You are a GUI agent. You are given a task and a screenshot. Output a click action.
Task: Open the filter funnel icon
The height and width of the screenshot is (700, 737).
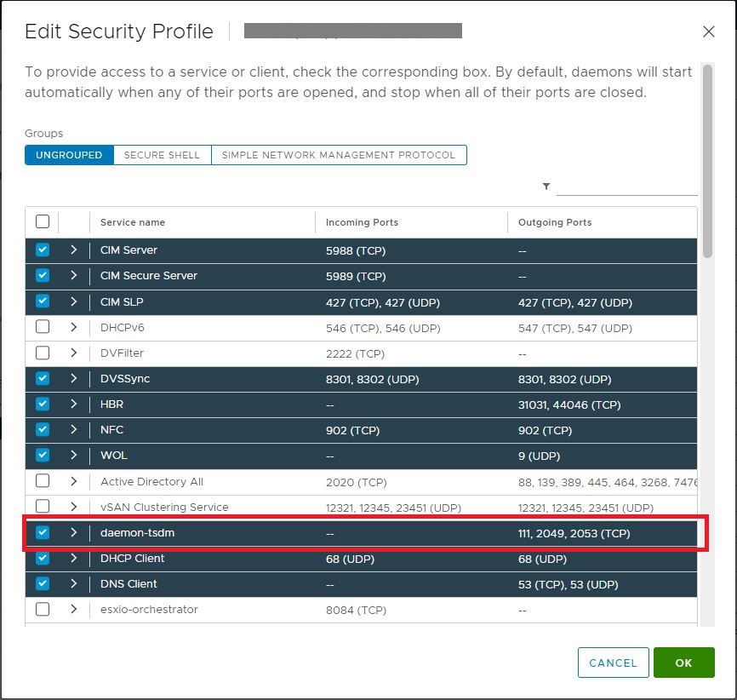coord(546,185)
